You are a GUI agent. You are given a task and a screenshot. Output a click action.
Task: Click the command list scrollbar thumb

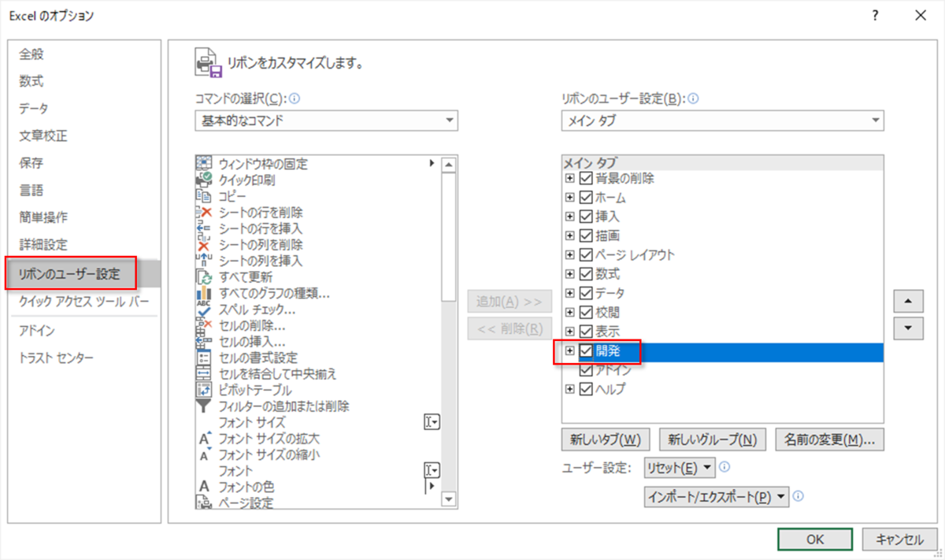click(449, 238)
